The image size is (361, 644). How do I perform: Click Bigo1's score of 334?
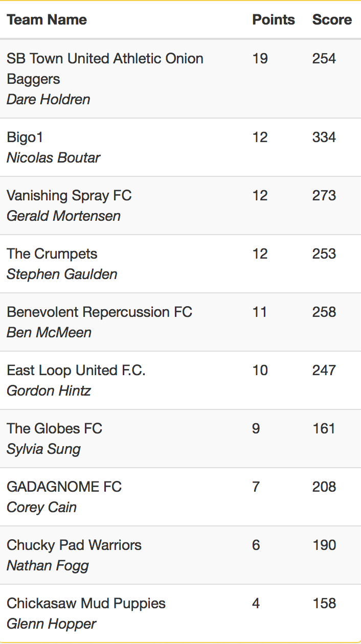[x=324, y=137]
